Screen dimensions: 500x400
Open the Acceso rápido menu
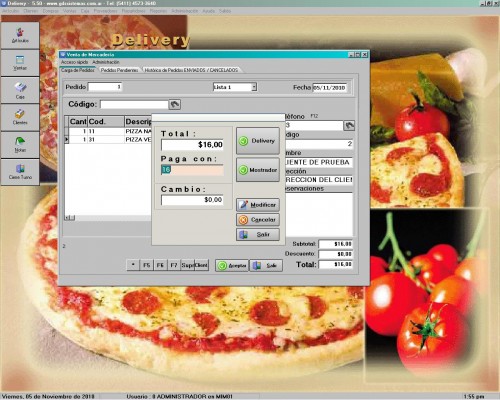74,62
